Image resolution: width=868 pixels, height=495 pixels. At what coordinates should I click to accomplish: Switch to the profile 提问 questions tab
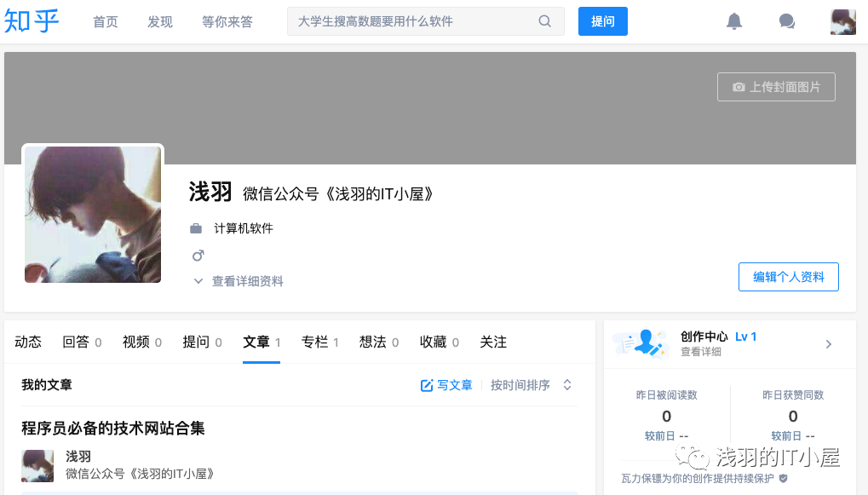[x=203, y=342]
